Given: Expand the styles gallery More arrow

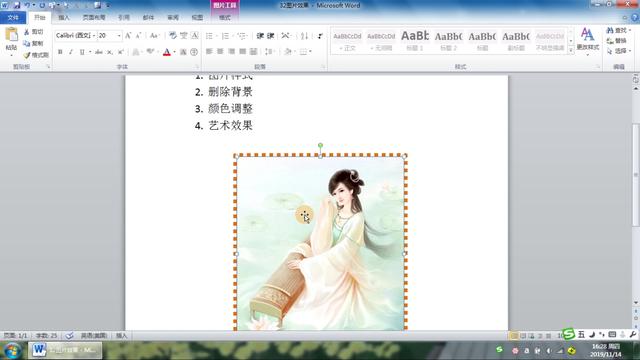Looking at the screenshot, I should pos(571,50).
